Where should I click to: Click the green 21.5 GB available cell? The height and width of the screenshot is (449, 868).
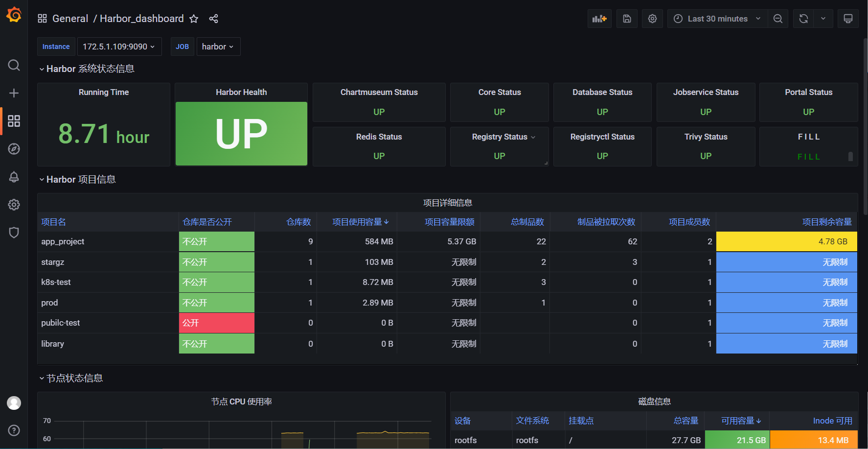click(737, 440)
